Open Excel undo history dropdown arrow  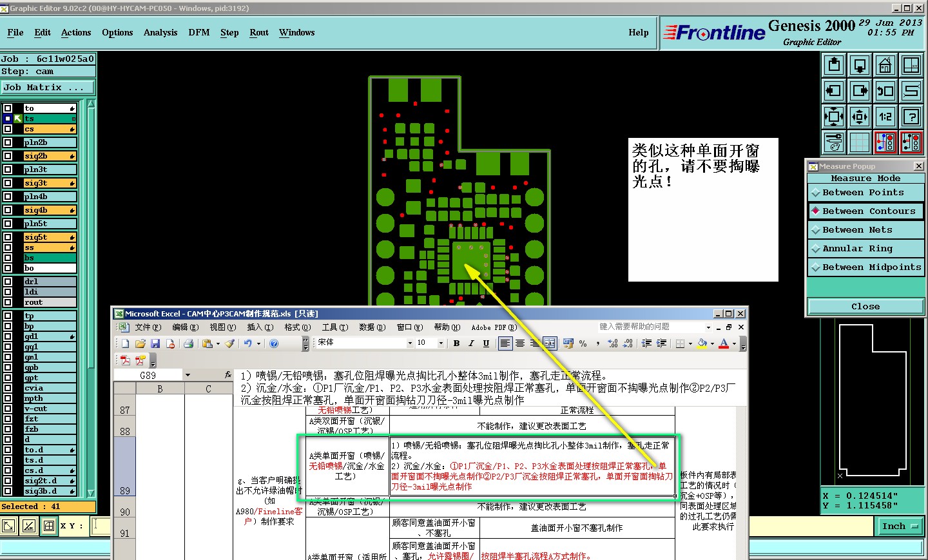pos(258,343)
